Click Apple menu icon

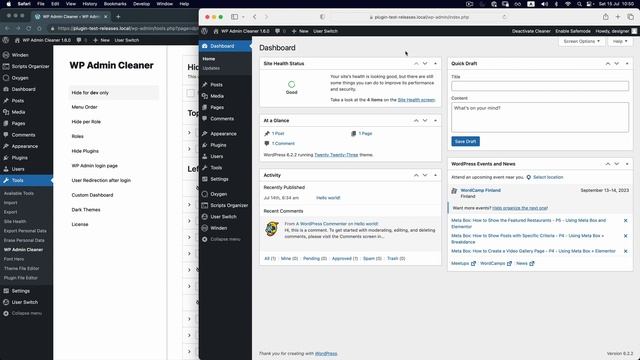[9, 4]
